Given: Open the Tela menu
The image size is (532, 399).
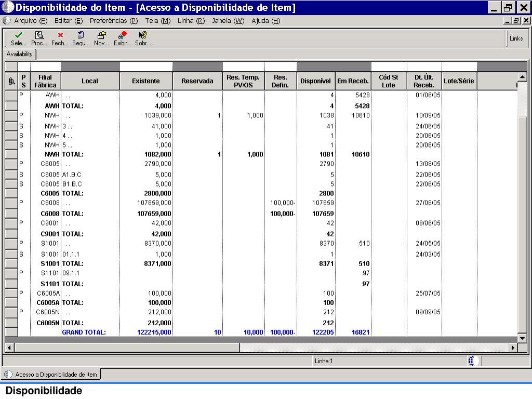Looking at the screenshot, I should point(158,21).
